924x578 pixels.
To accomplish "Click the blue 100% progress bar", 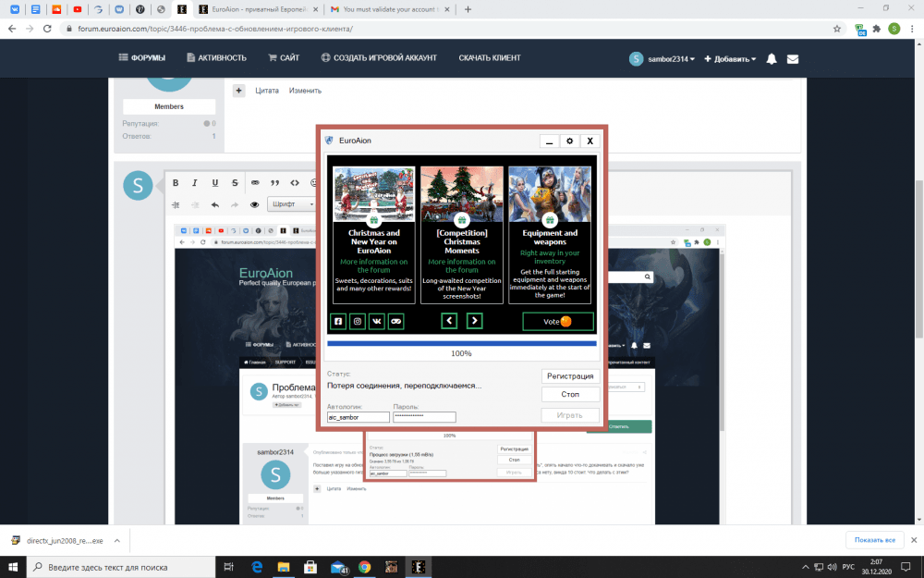I will (461, 343).
